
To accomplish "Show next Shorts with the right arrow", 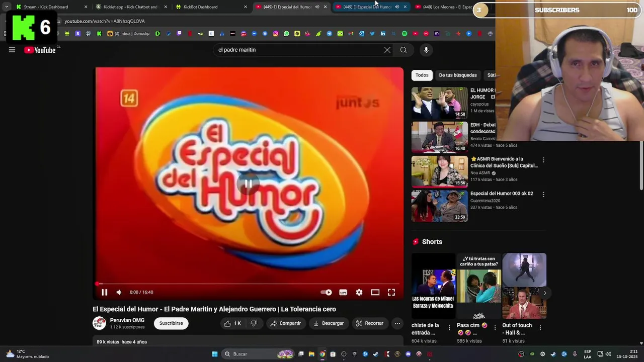I will coord(544,293).
